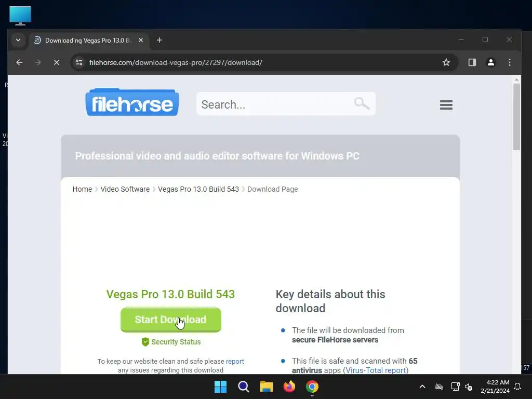
Task: Open the notification bell
Action: tap(517, 387)
